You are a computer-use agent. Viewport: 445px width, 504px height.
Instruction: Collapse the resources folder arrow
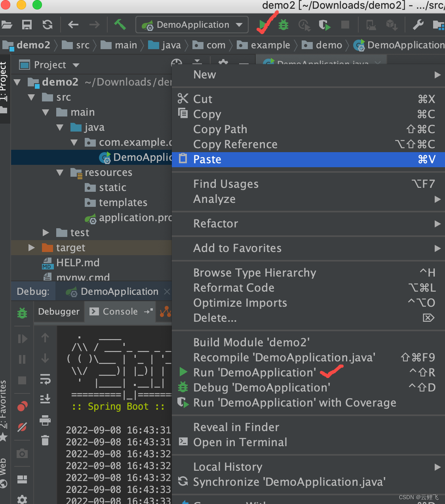[x=60, y=173]
